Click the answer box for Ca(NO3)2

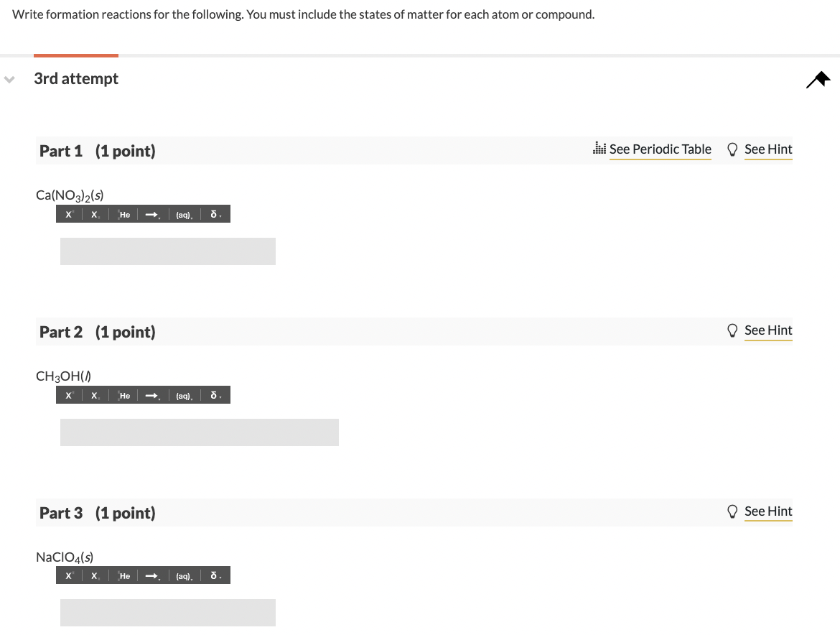(167, 251)
